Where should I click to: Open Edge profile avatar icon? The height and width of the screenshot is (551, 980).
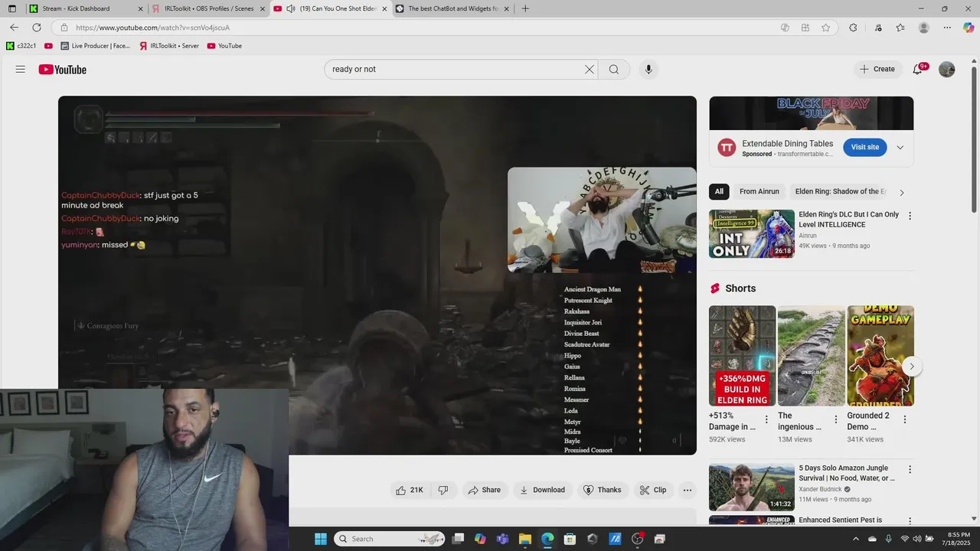click(x=923, y=28)
